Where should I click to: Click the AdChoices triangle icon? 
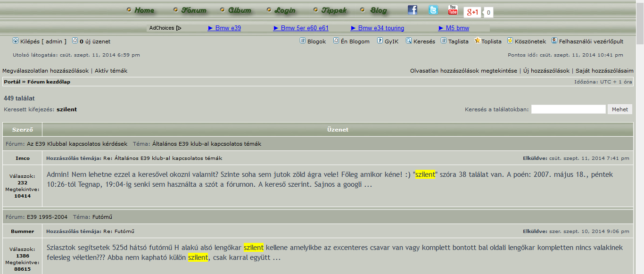coord(179,28)
